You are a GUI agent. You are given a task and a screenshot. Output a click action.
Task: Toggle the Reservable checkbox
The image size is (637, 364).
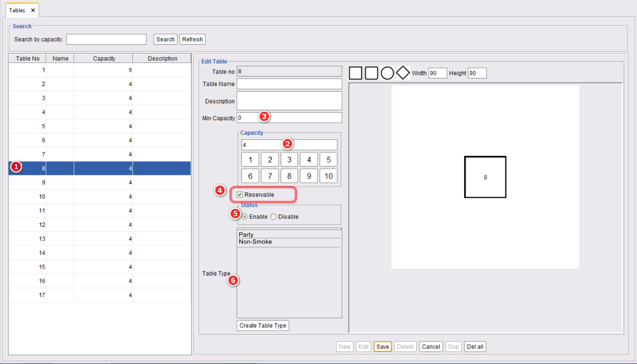coord(240,194)
